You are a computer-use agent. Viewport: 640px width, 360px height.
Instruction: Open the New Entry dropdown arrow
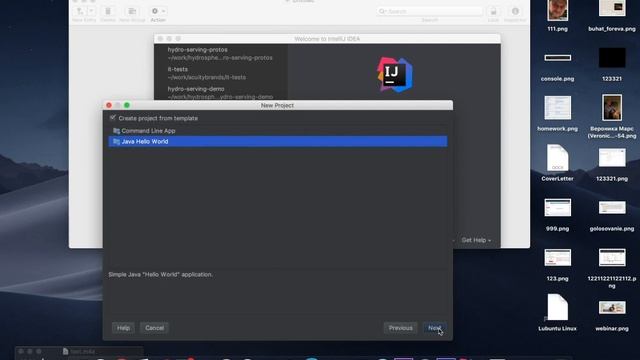click(91, 11)
